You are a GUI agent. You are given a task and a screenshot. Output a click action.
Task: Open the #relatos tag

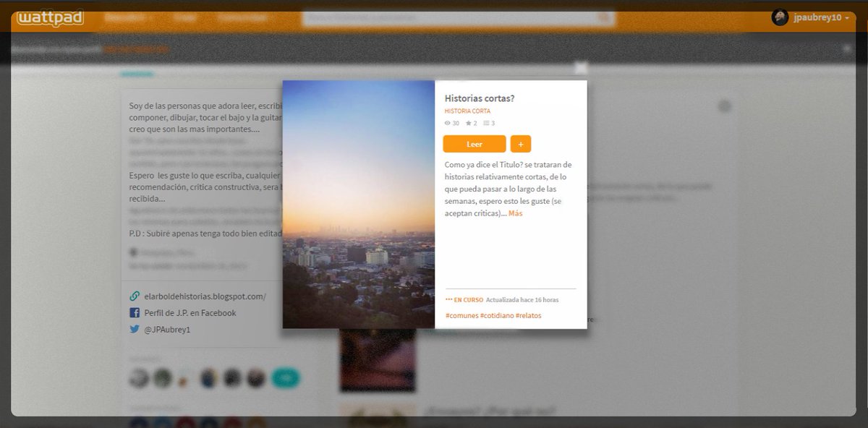click(529, 315)
